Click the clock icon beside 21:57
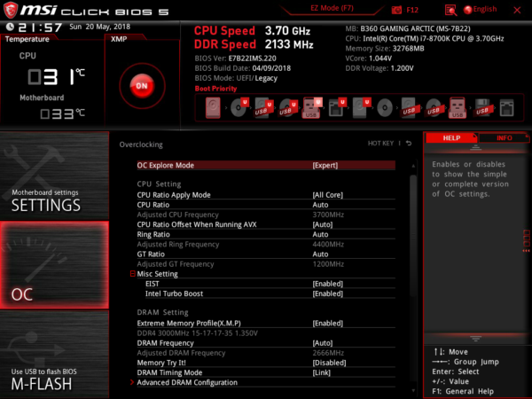The width and height of the screenshot is (532, 399). pyautogui.click(x=10, y=27)
